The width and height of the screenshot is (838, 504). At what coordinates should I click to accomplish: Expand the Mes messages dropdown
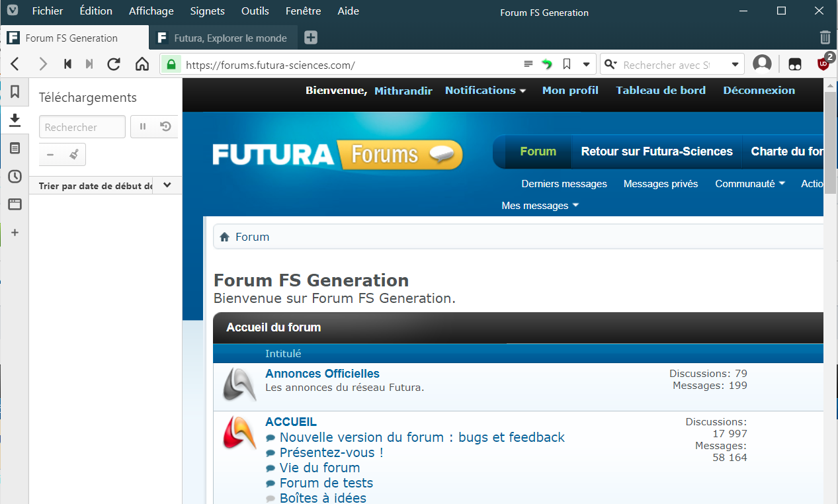pyautogui.click(x=540, y=206)
